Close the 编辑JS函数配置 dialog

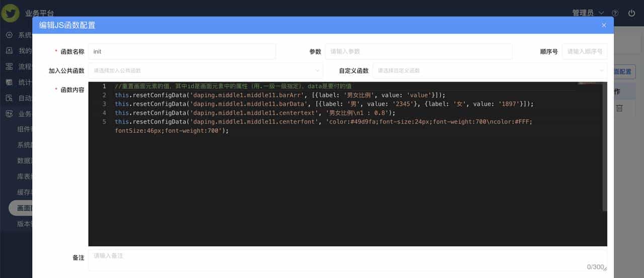click(x=604, y=25)
